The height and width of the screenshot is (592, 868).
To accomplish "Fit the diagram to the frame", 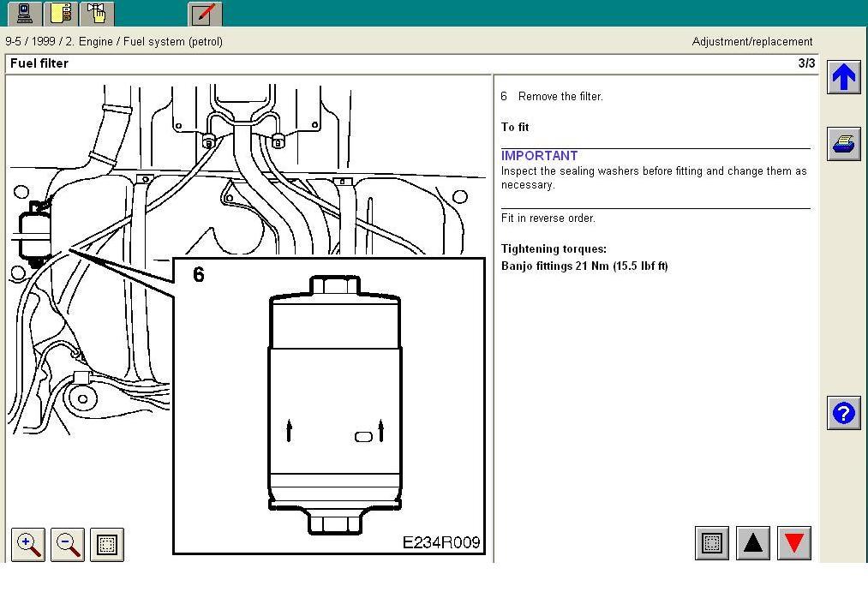I will [107, 544].
